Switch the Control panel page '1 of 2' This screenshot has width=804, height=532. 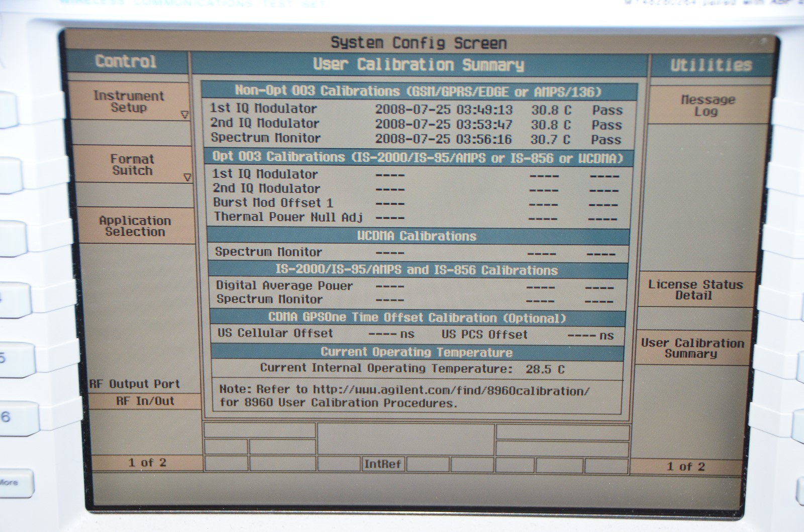(147, 463)
